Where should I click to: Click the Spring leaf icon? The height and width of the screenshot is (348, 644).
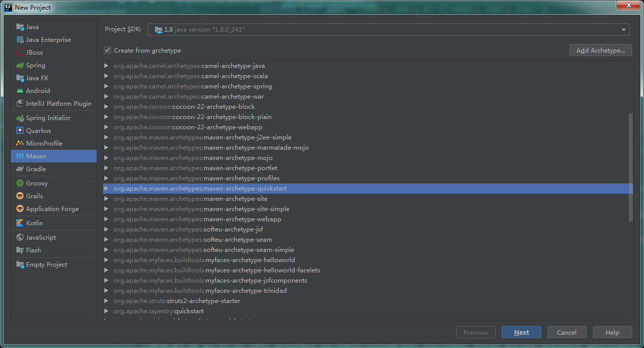(20, 65)
